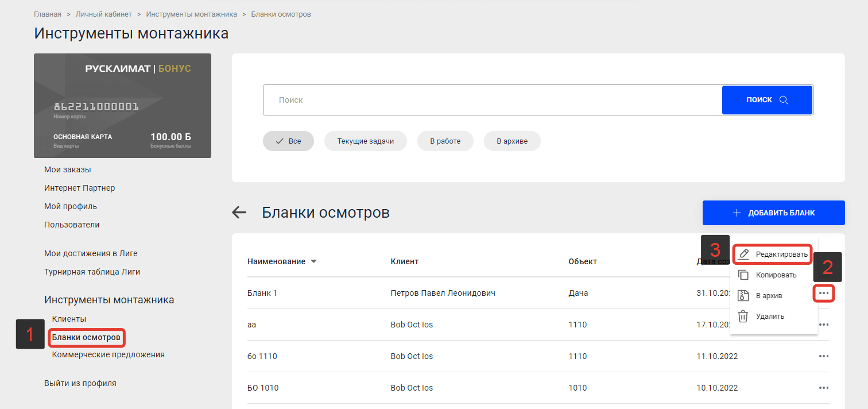Click the pencil icon next to Редактировать
868x409 pixels.
pyautogui.click(x=744, y=254)
